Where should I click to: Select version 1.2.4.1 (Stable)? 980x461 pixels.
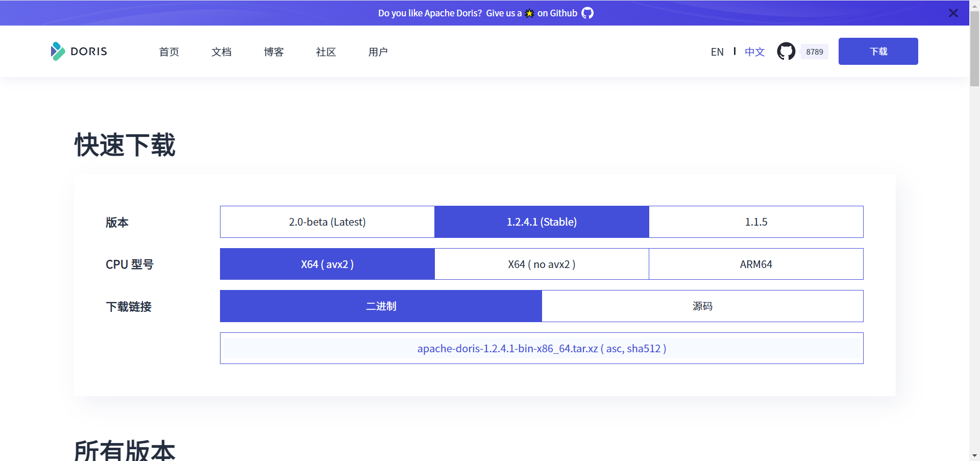[542, 222]
